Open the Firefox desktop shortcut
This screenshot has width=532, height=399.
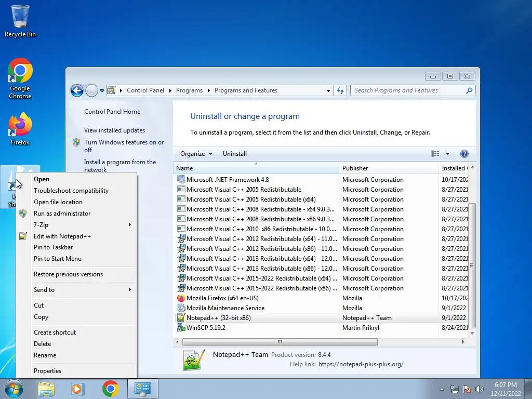[x=20, y=129]
